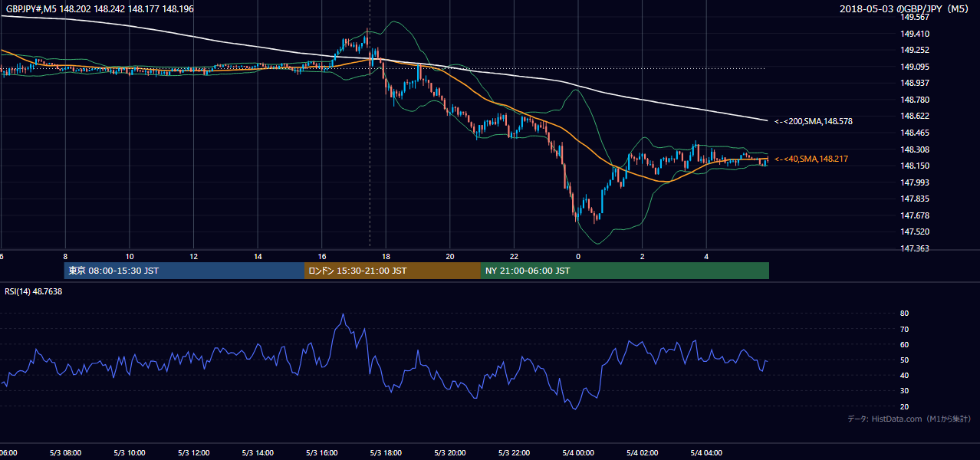Click hour marker 0 under the price chart
980x460 pixels.
click(578, 256)
